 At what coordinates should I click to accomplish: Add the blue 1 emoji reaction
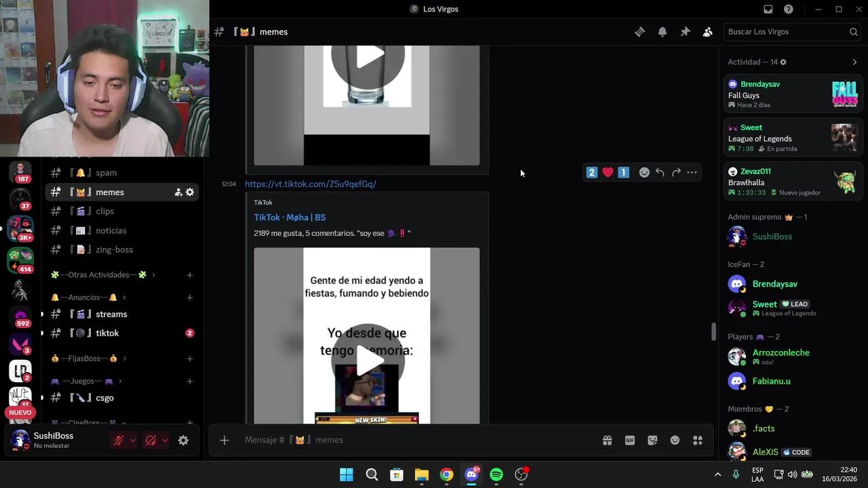click(x=624, y=173)
